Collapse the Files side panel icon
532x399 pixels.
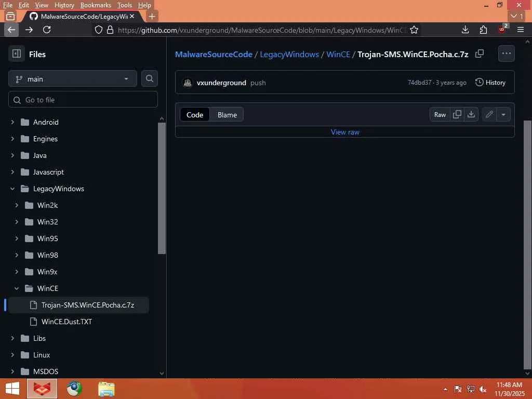click(16, 54)
